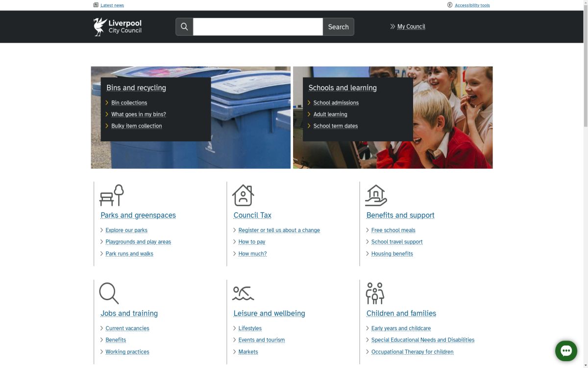The image size is (588, 368).
Task: Click the Council Tax house icon
Action: (x=243, y=195)
